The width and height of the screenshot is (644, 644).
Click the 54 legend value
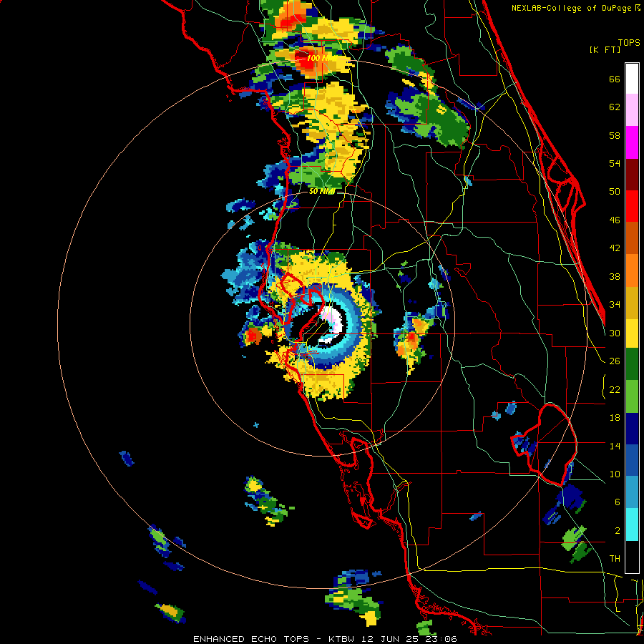(x=615, y=163)
